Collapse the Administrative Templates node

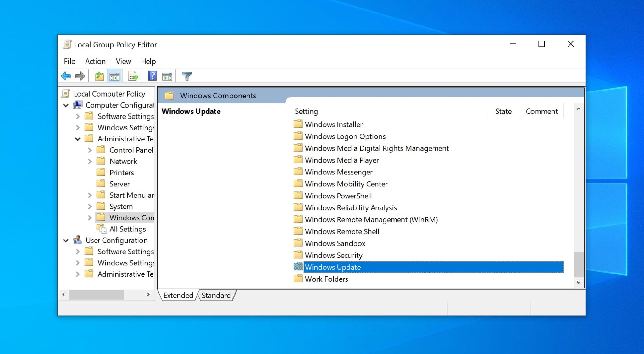click(x=78, y=139)
